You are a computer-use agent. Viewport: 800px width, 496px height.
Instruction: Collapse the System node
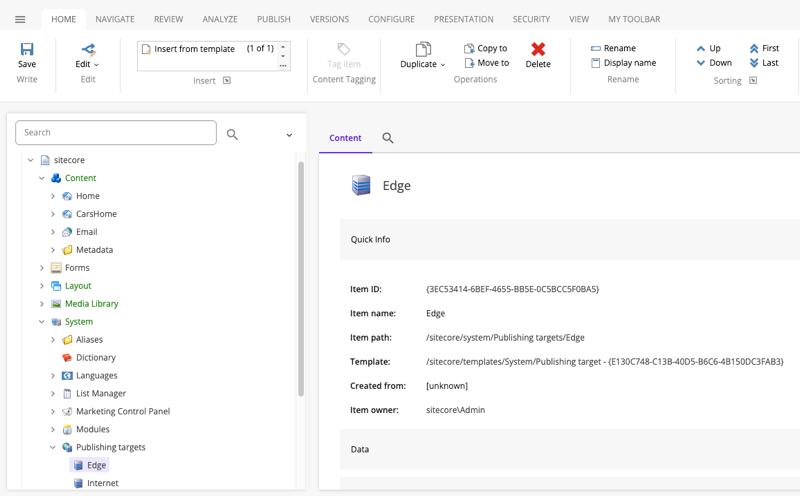(x=42, y=322)
